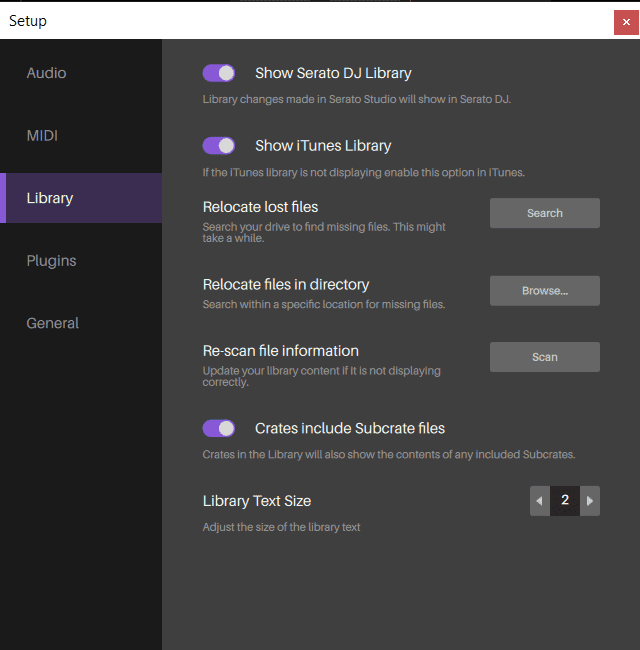Viewport: 640px width, 650px height.
Task: Open the General settings tab
Action: 81,323
